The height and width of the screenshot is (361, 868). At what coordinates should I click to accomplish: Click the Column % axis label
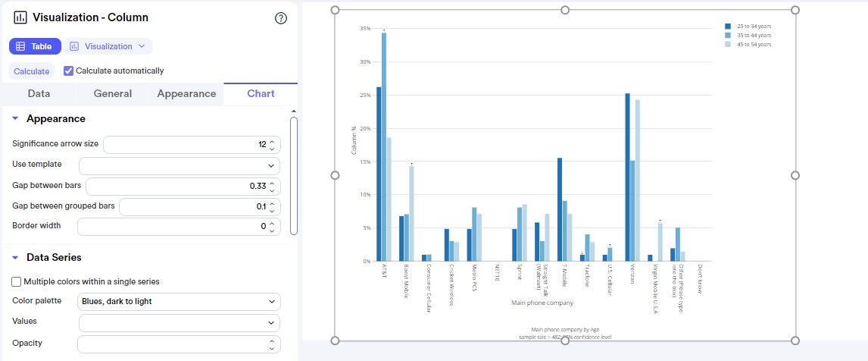[354, 140]
